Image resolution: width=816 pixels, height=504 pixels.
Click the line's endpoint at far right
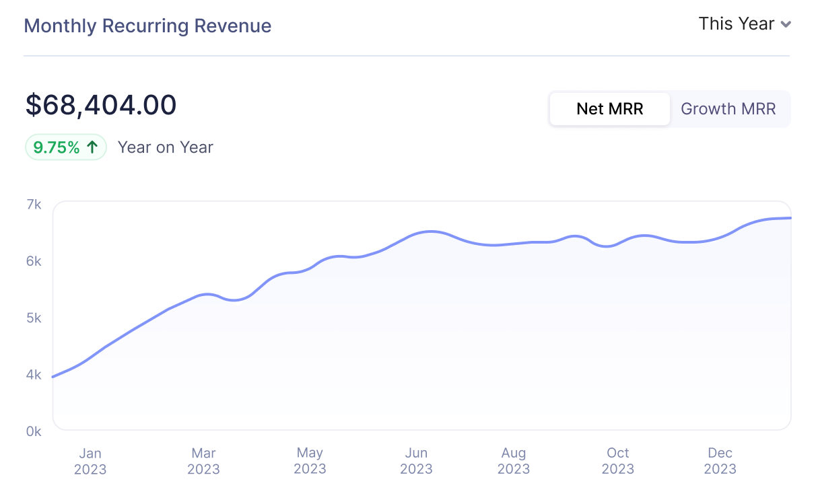(x=789, y=217)
